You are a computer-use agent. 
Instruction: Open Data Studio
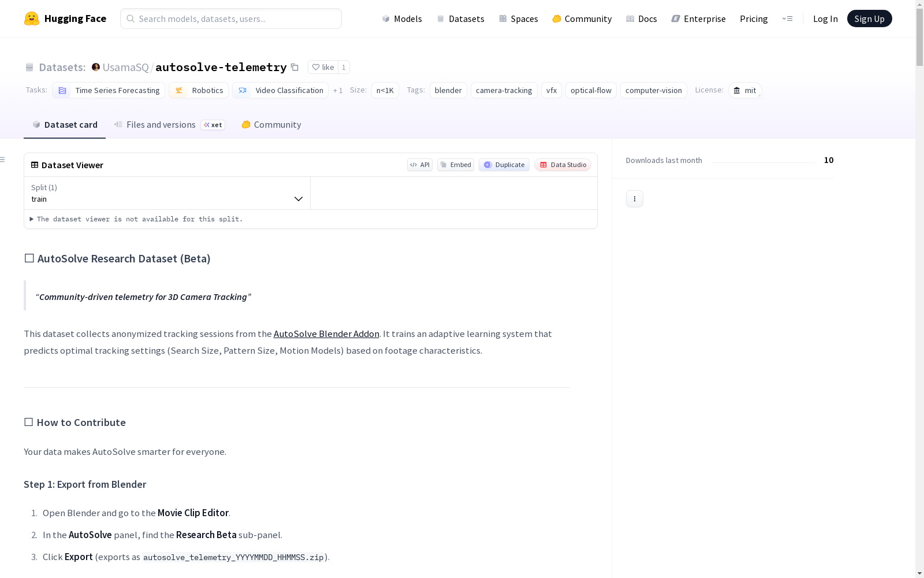point(563,165)
